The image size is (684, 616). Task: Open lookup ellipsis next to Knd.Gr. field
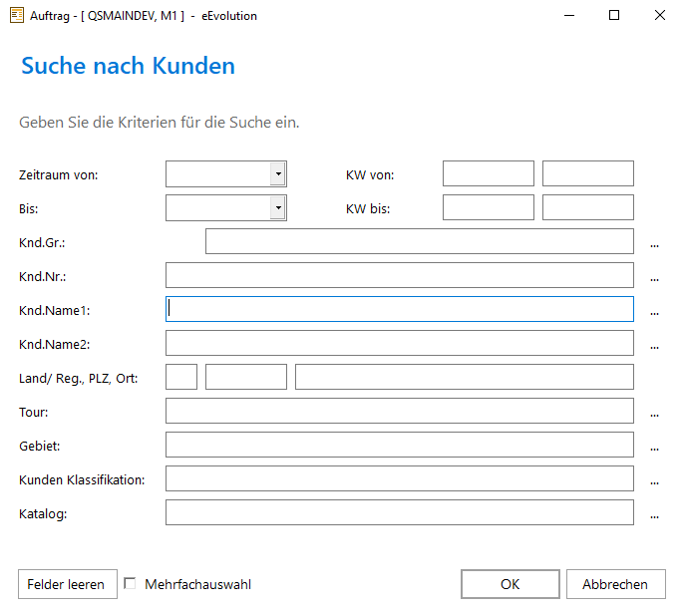point(654,243)
